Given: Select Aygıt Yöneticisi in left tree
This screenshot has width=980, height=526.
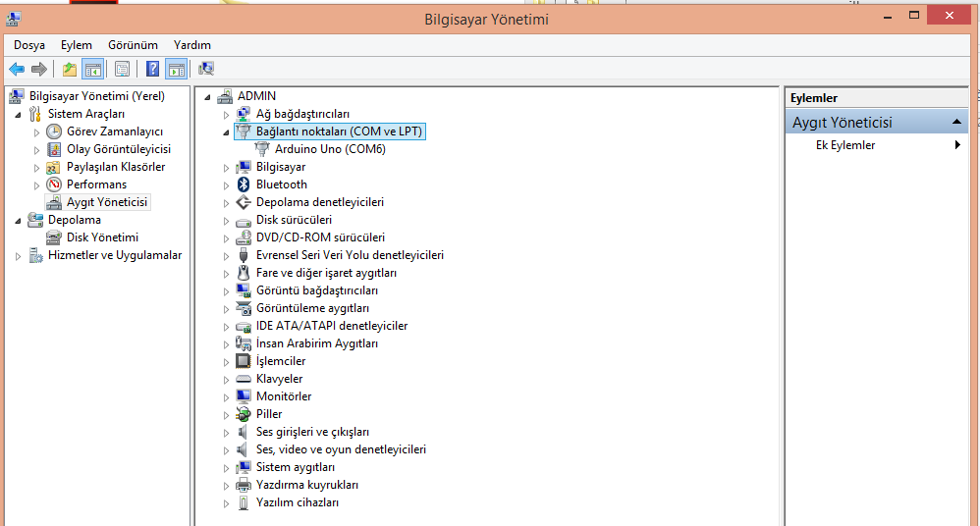Looking at the screenshot, I should (x=107, y=202).
